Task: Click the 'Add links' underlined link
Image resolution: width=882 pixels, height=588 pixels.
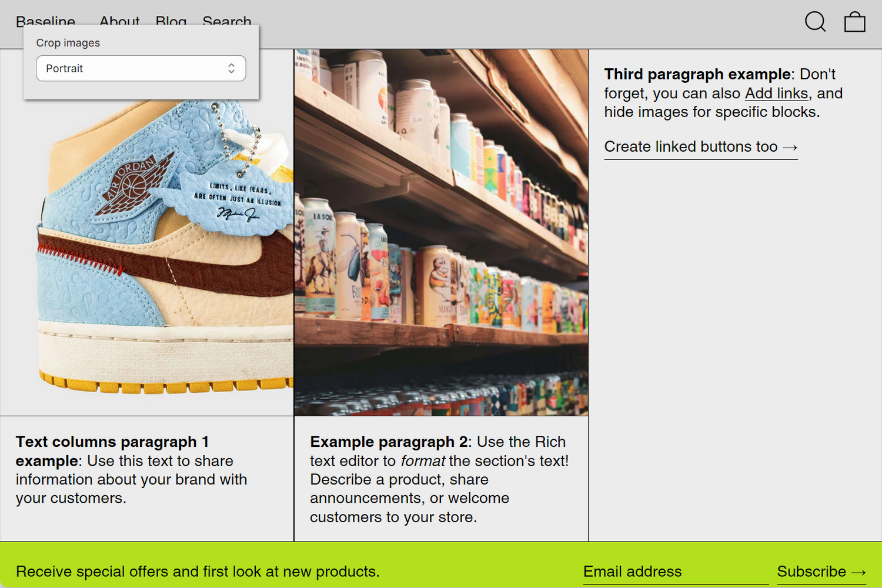Action: tap(776, 93)
